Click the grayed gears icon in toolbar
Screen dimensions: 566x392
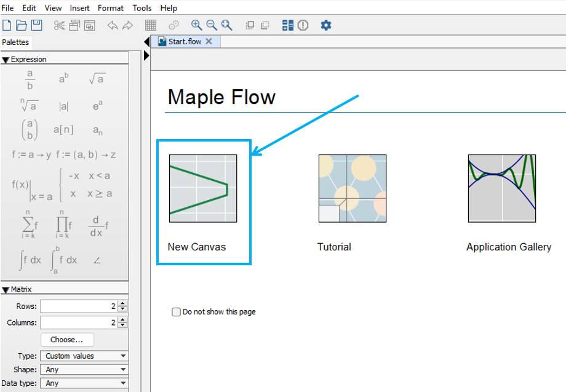point(173,25)
